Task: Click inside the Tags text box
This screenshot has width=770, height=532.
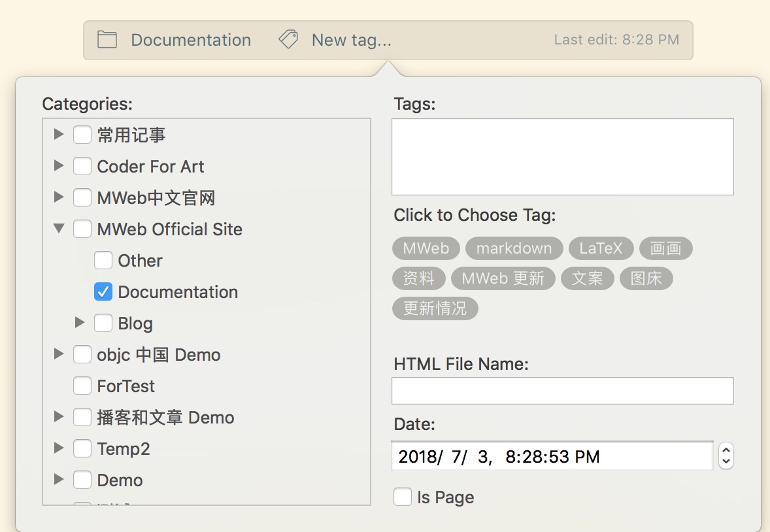Action: 563,157
